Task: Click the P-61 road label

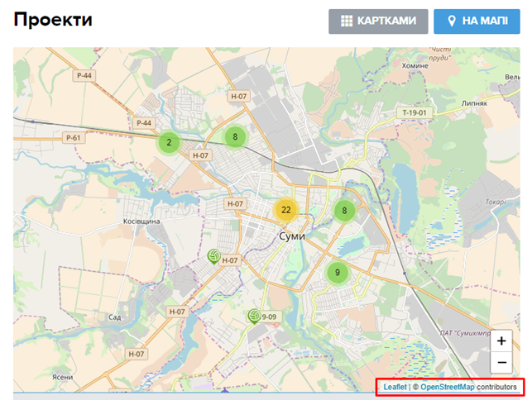Action: (x=73, y=137)
